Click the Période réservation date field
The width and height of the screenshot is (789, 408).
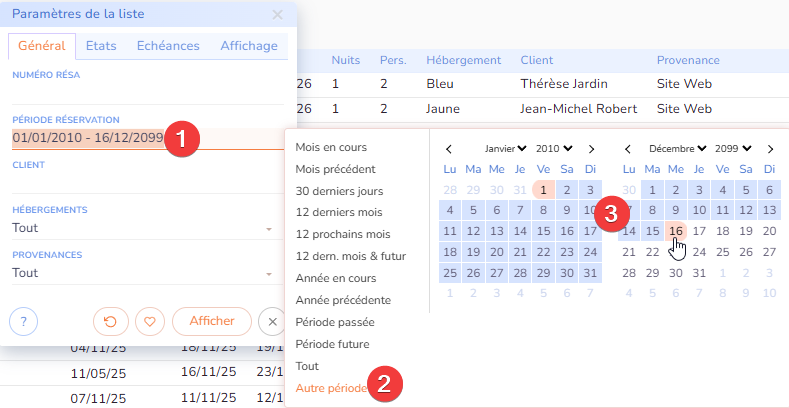pos(88,138)
